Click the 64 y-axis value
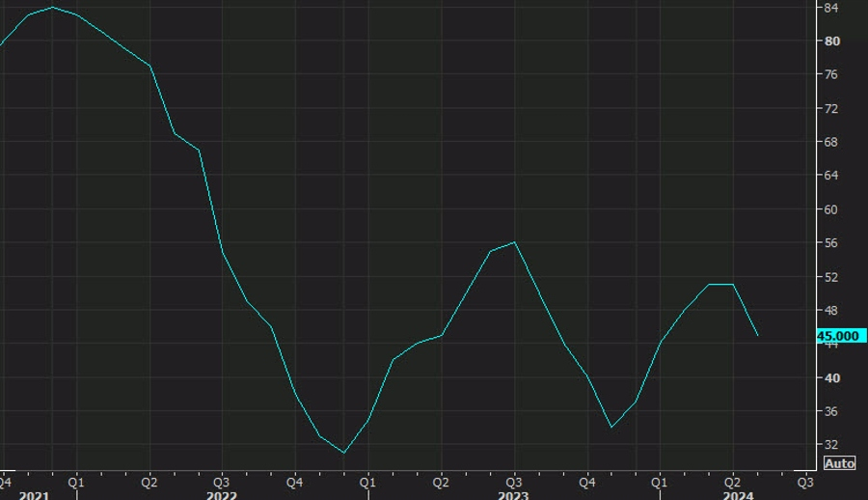This screenshot has height=500, width=868. click(x=831, y=176)
